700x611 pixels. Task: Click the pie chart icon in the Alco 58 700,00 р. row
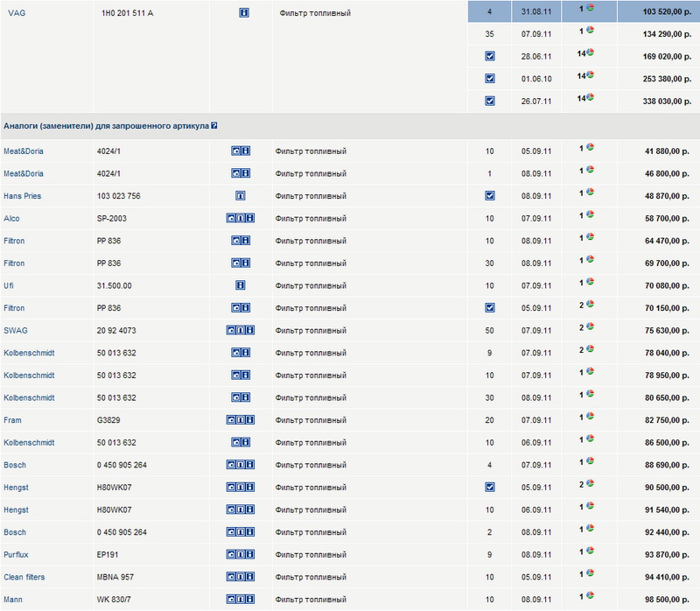[x=590, y=214]
